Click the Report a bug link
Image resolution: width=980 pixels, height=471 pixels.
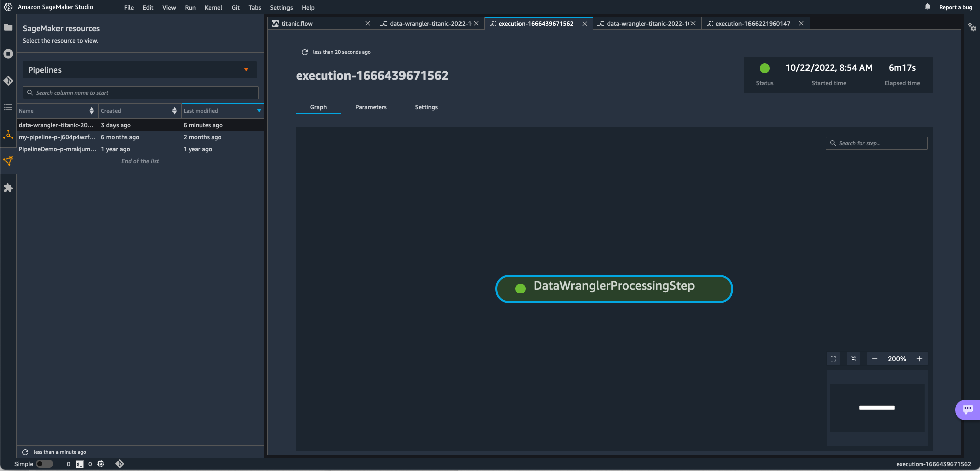[955, 7]
